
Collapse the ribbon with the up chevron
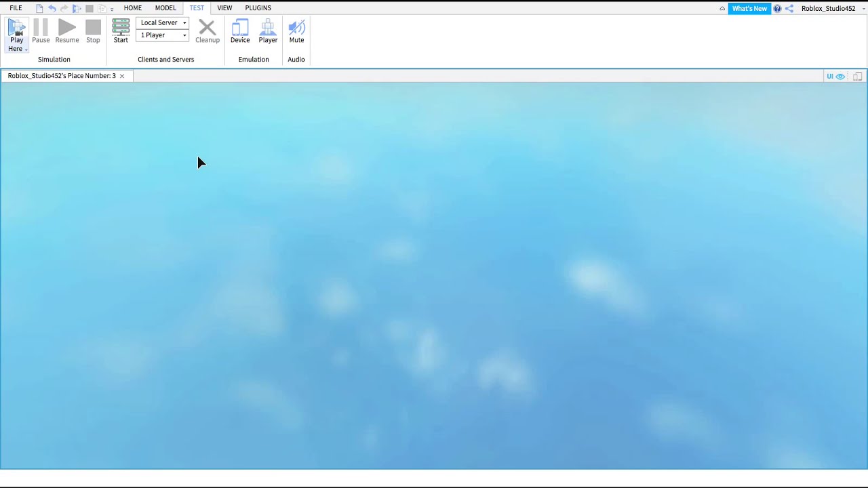coord(722,9)
